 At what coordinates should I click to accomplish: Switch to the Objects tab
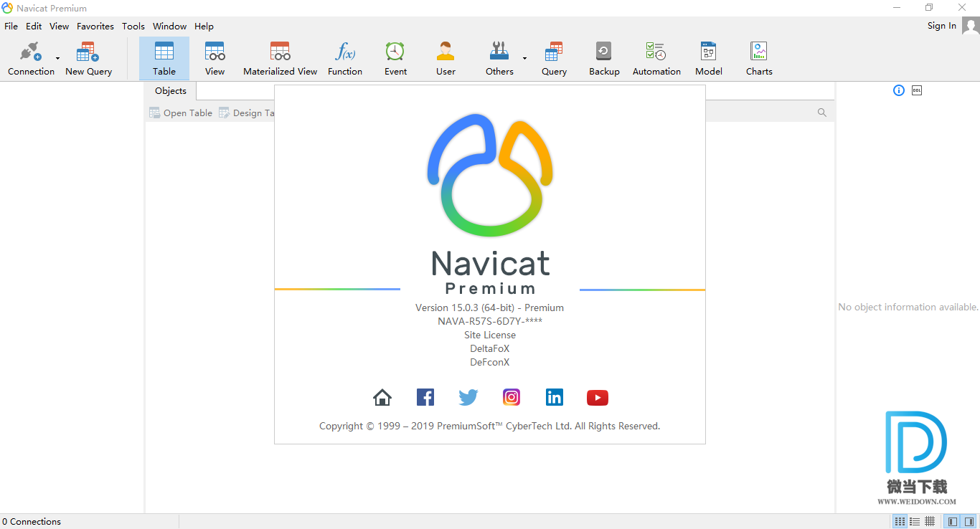171,91
